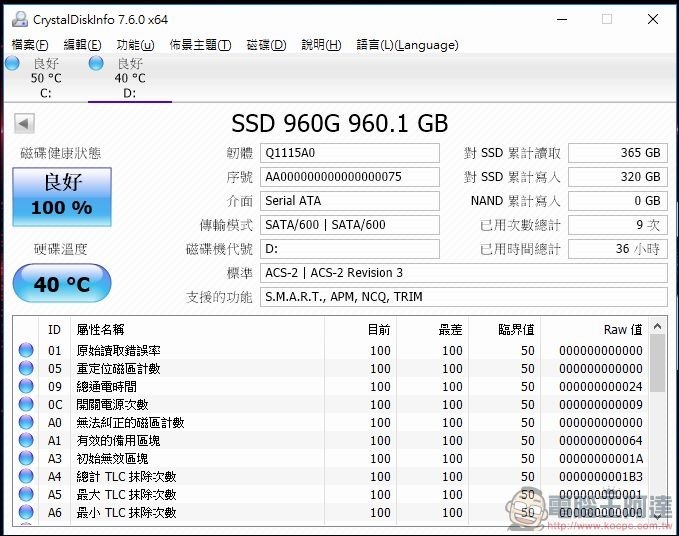Click status orb for attribute A1
The image size is (679, 536).
(26, 440)
